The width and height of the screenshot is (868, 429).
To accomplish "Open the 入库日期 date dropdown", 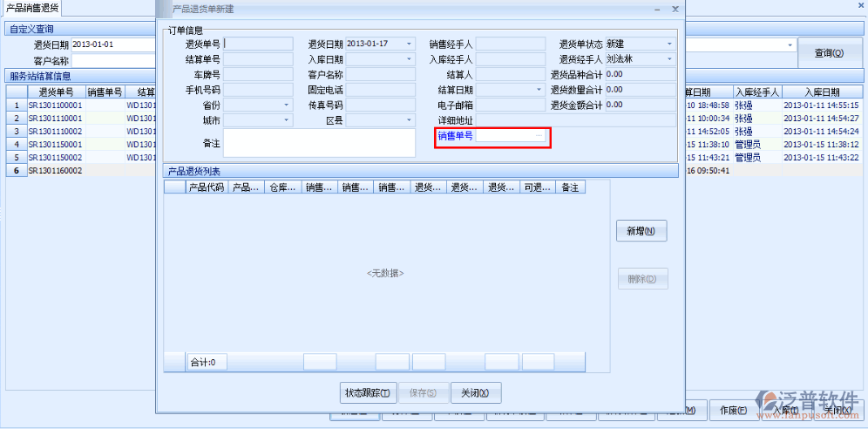I will (x=409, y=58).
